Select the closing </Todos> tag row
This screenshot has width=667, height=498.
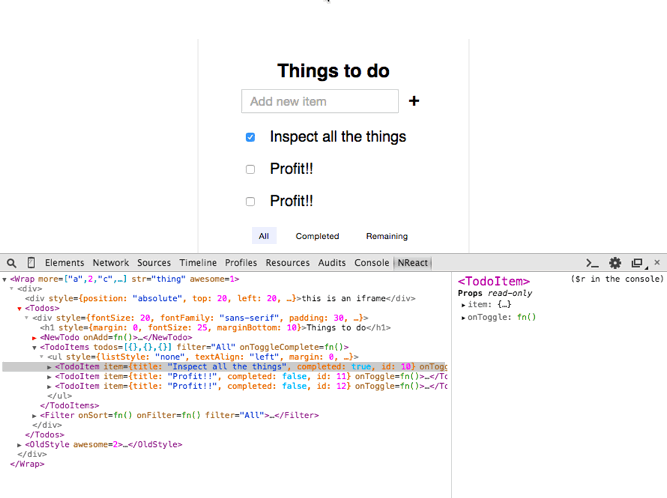(x=44, y=435)
